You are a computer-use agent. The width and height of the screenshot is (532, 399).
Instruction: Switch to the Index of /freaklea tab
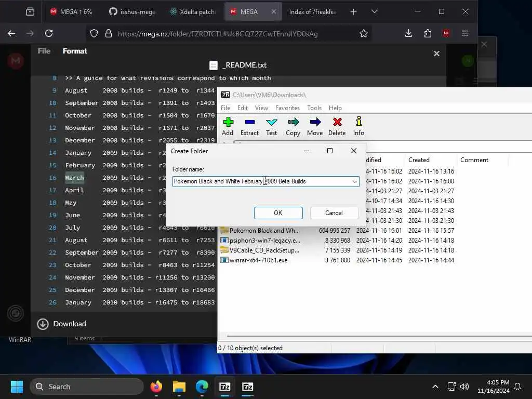point(312,12)
